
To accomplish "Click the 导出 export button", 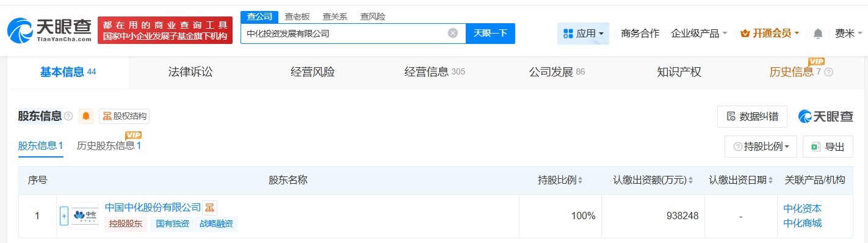I will [828, 147].
